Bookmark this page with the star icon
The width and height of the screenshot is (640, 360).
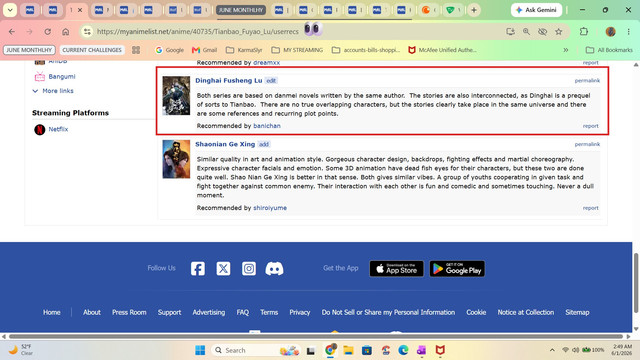coord(558,31)
